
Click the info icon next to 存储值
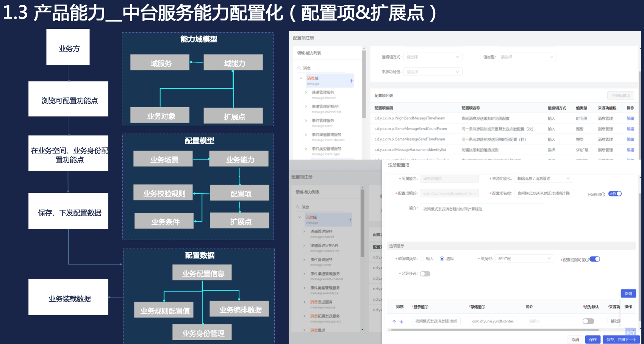(483, 307)
